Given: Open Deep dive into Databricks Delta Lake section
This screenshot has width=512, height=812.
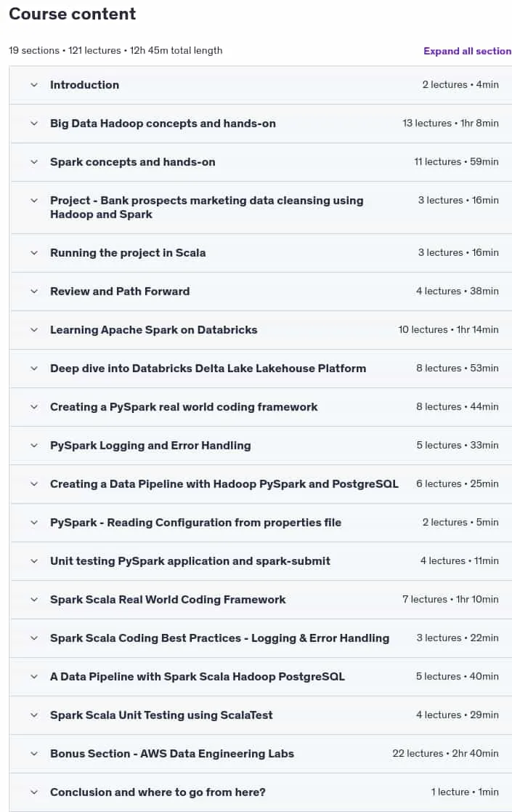Looking at the screenshot, I should point(208,368).
